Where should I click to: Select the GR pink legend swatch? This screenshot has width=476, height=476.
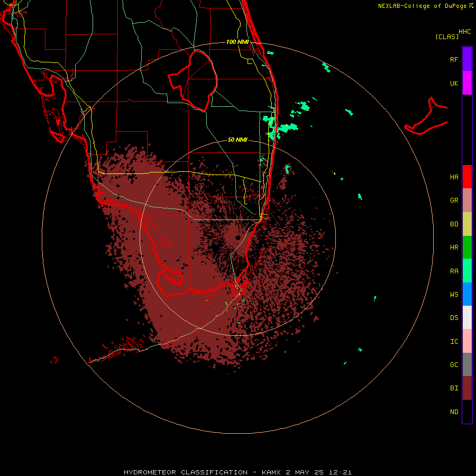coord(467,200)
